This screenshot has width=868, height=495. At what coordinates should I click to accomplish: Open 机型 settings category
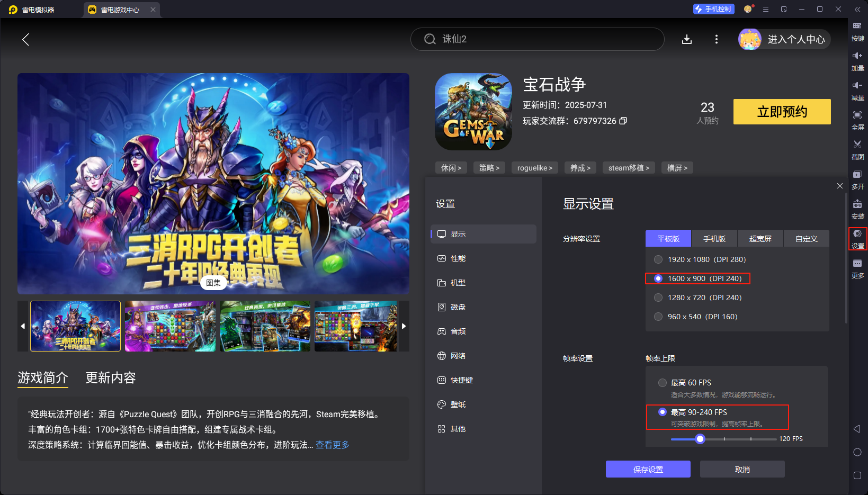[484, 283]
